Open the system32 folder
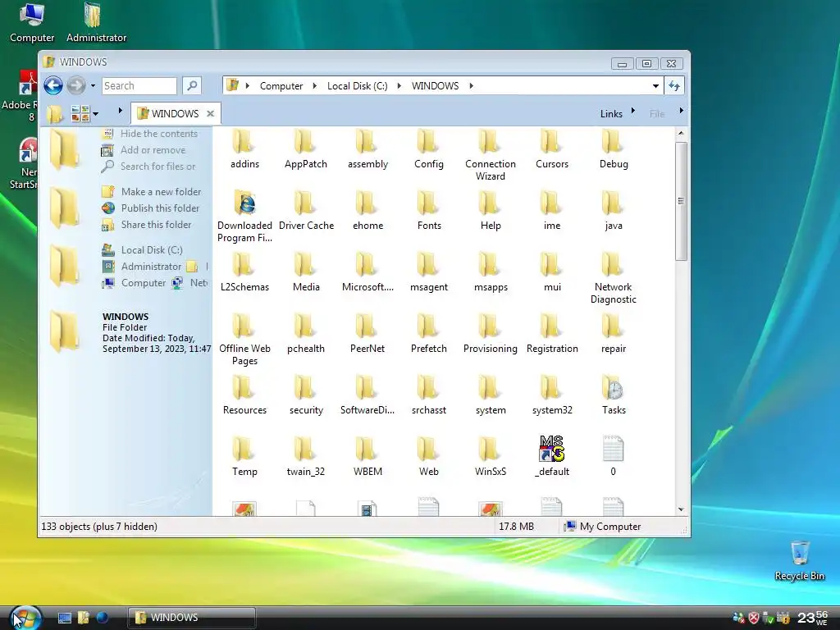The width and height of the screenshot is (840, 630). (x=552, y=395)
